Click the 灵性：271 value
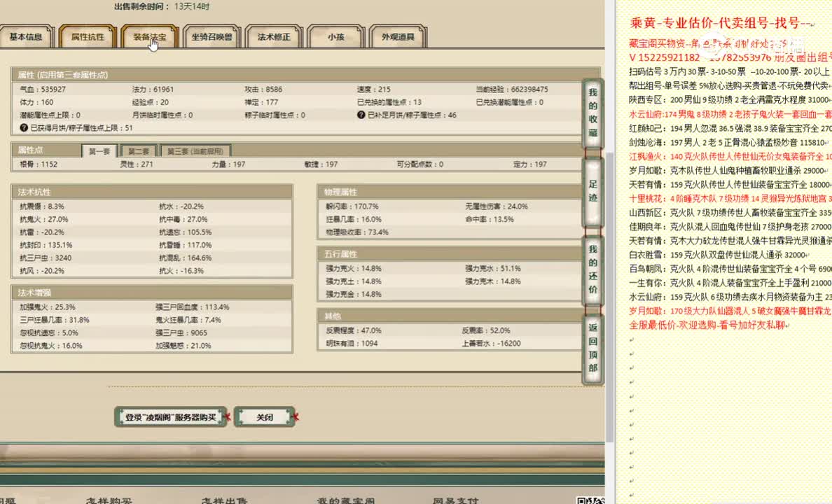 pyautogui.click(x=137, y=164)
